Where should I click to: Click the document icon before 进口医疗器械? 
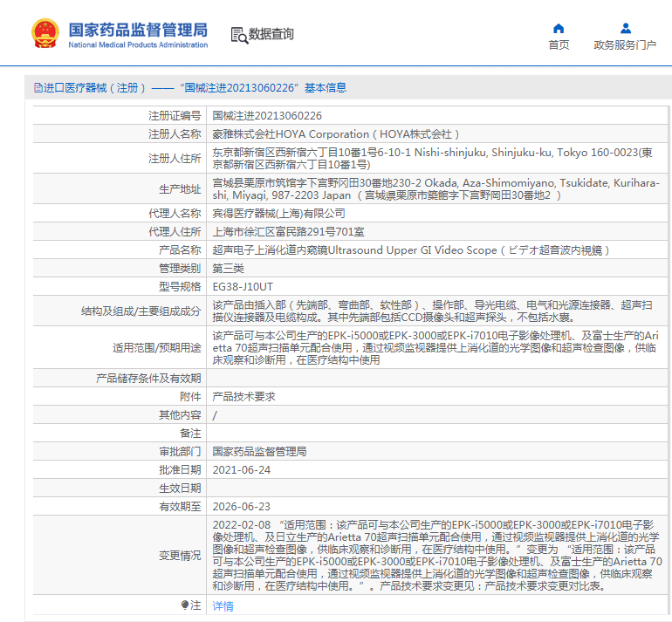pos(38,88)
